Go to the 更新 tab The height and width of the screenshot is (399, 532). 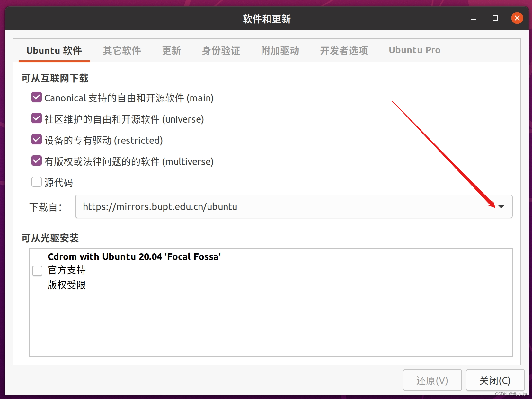pyautogui.click(x=171, y=50)
